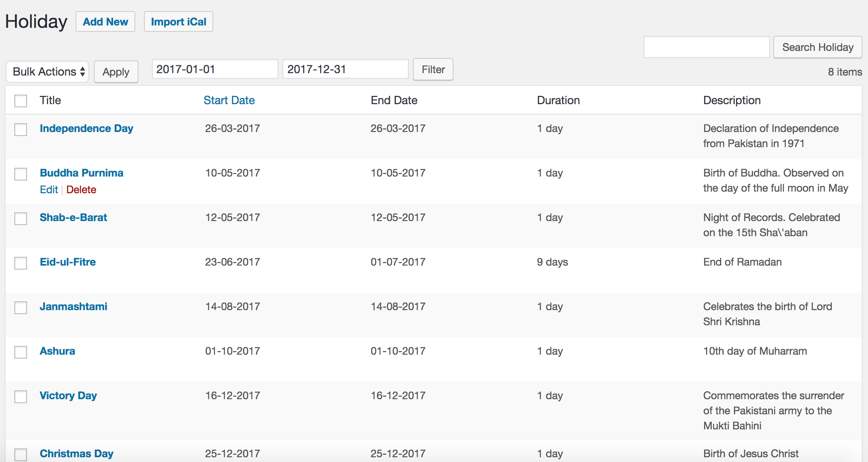Open the Import iCal dialog
This screenshot has height=462, width=868.
pos(178,21)
